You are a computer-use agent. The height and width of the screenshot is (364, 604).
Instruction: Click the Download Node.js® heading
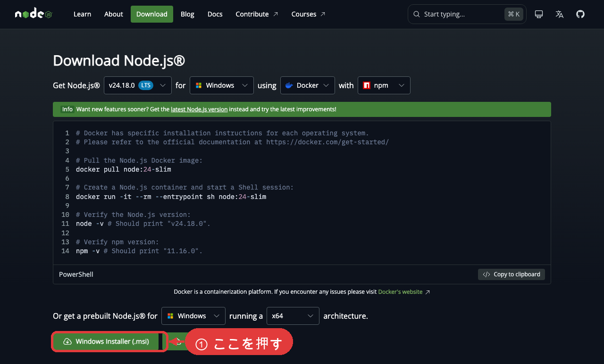pos(119,60)
